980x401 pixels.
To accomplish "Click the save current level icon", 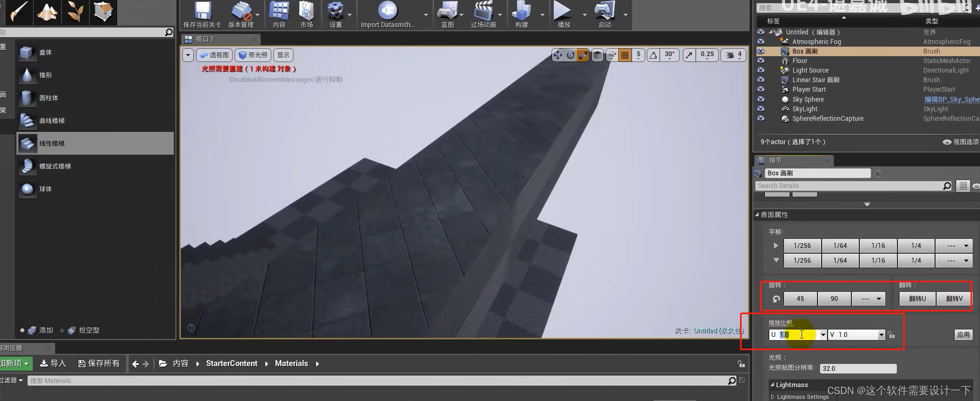I will tap(202, 14).
